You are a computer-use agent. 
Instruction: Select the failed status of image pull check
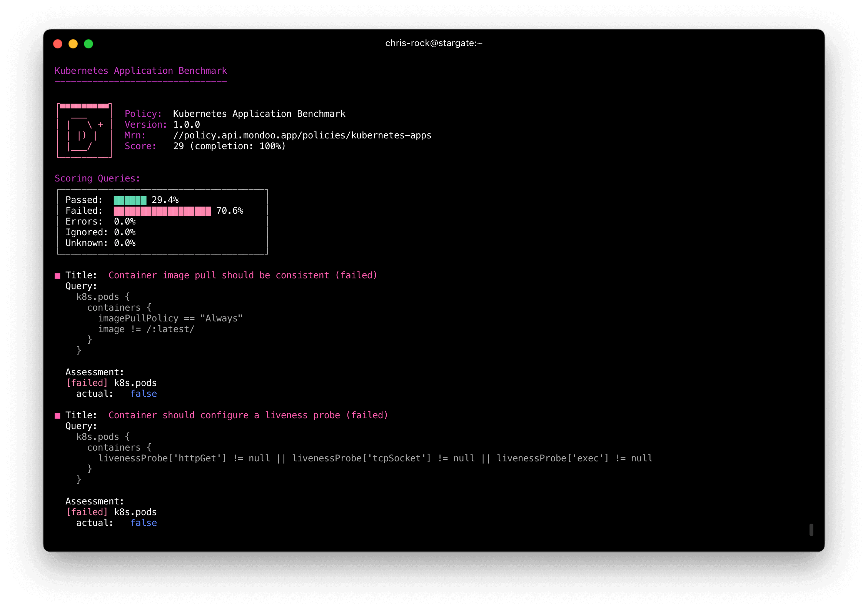click(356, 275)
